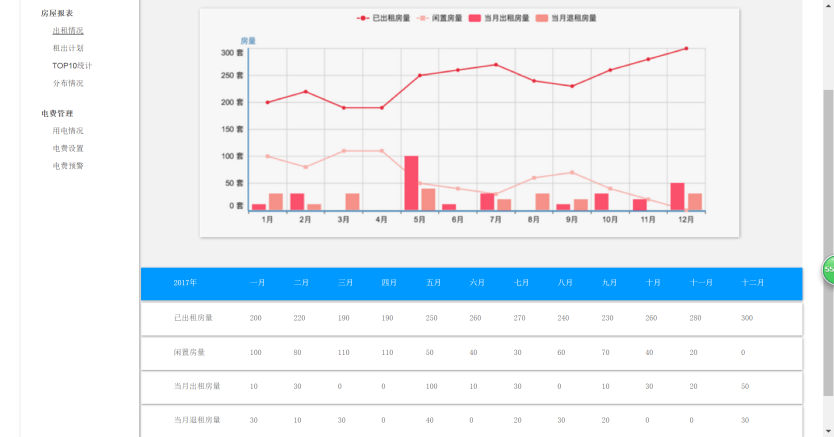Click the 4月 x-axis label
The image size is (834, 437).
381,220
